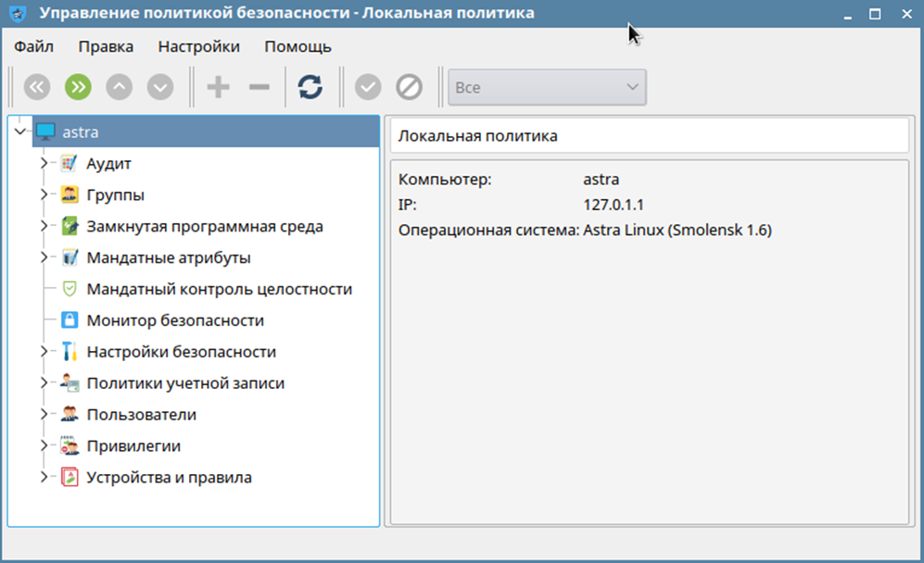
Task: Select the astra root label
Action: (x=81, y=131)
